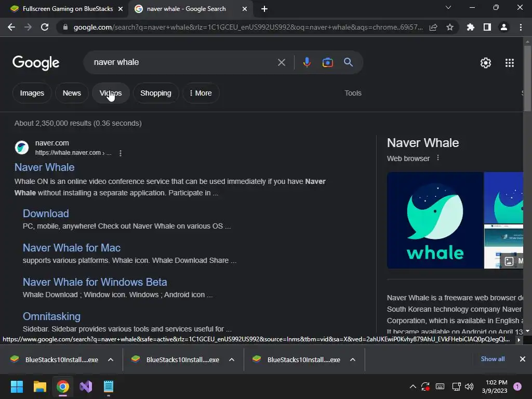Open Visual Studio from taskbar
Image resolution: width=532 pixels, height=399 pixels.
pyautogui.click(x=86, y=387)
